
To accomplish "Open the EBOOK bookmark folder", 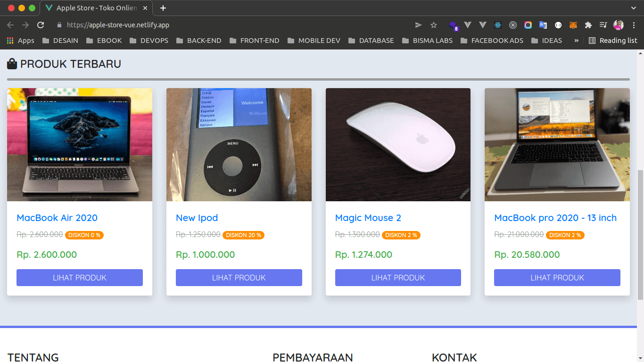I will (x=104, y=41).
